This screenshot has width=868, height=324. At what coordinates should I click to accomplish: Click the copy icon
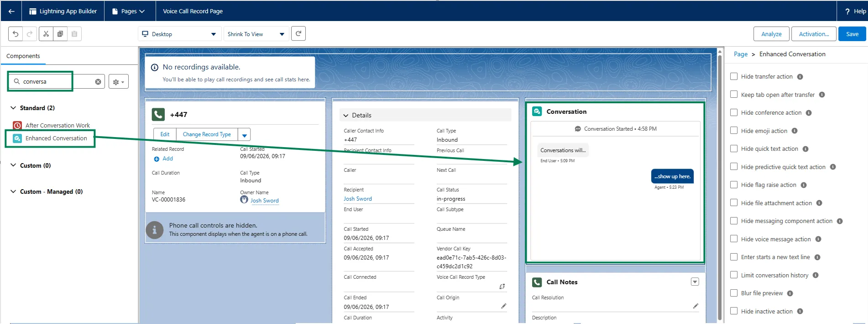tap(60, 34)
